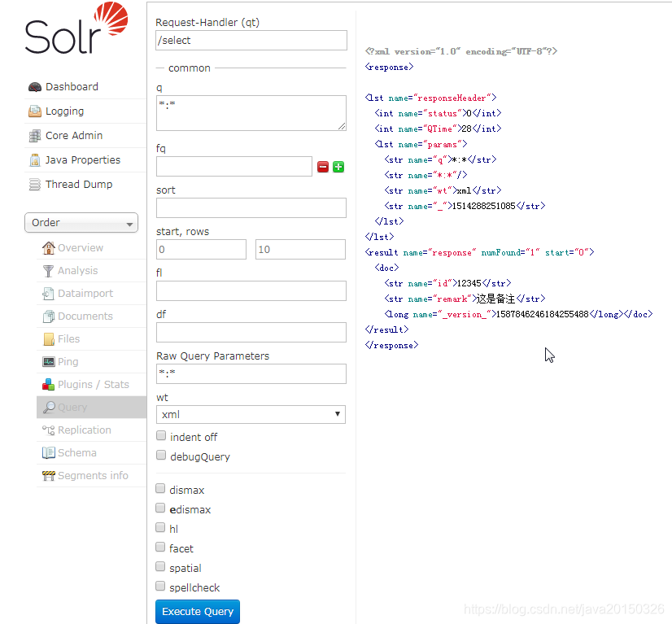Focus the q query textarea

(251, 113)
